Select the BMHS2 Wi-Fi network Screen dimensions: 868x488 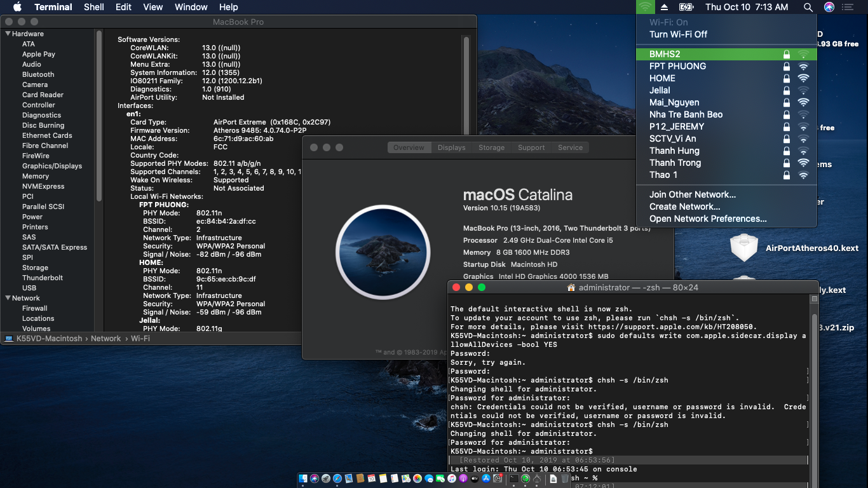tap(726, 54)
